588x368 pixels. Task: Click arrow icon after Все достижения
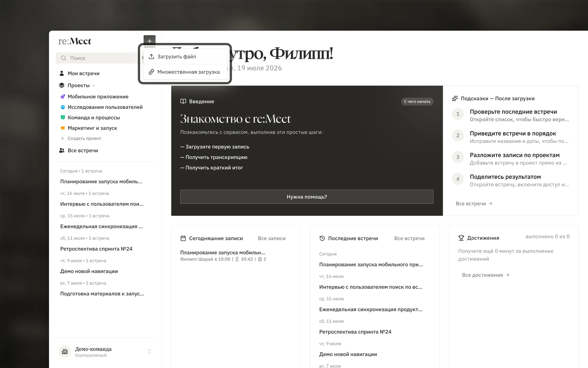[508, 275]
